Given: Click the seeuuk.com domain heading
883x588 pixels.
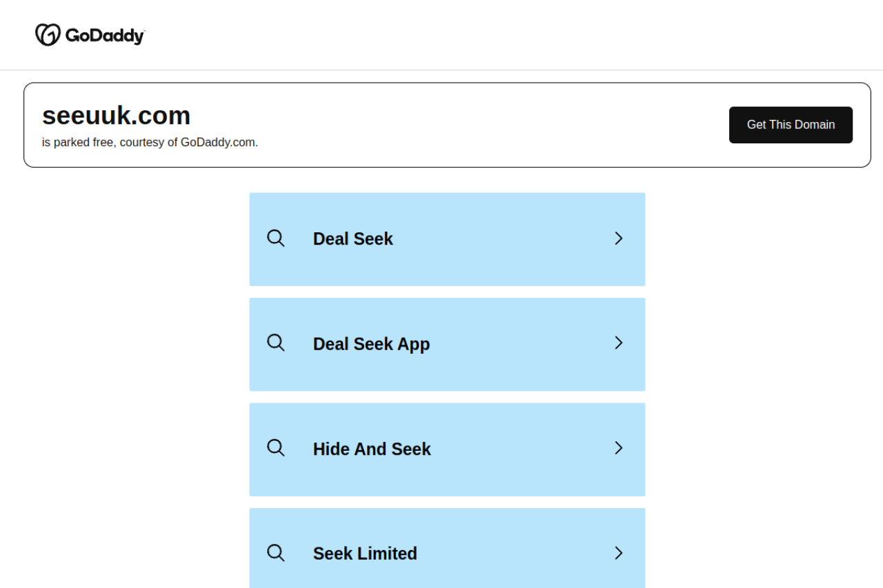Looking at the screenshot, I should click(116, 115).
